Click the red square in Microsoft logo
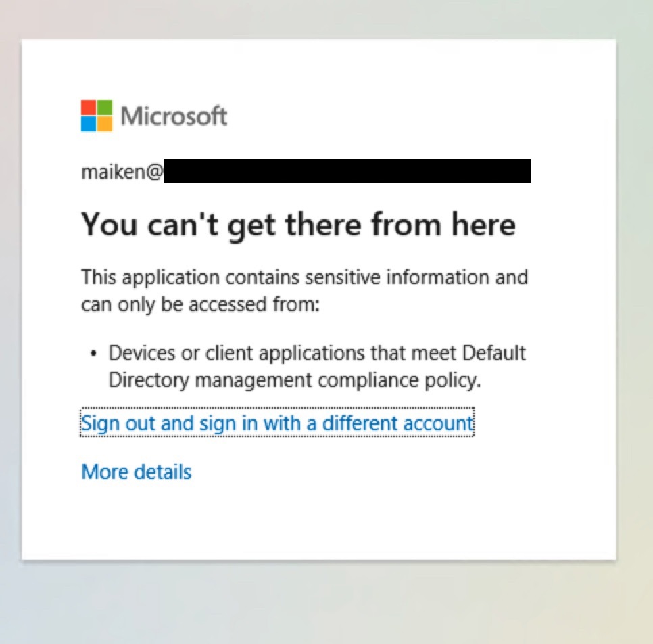Image resolution: width=653 pixels, height=644 pixels. click(x=89, y=108)
